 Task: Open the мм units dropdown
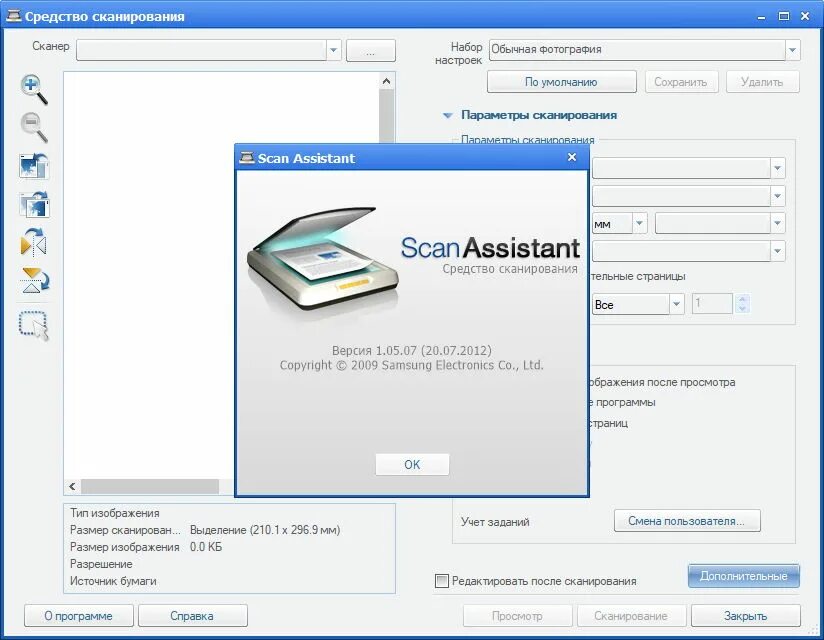point(639,223)
